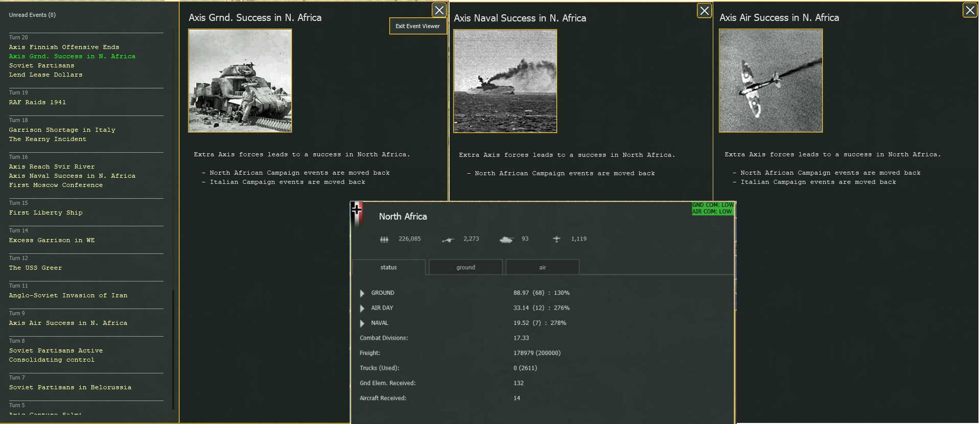Open First Liberty Ship event
This screenshot has height=424, width=980.
coord(45,213)
